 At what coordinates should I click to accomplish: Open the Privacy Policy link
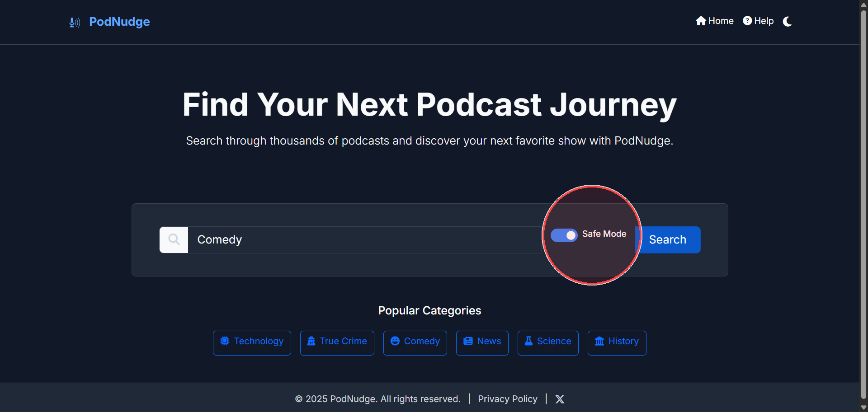[507, 399]
